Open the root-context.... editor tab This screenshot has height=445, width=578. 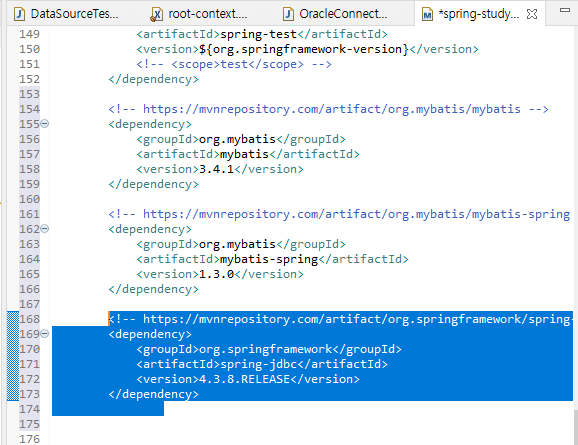coord(208,14)
